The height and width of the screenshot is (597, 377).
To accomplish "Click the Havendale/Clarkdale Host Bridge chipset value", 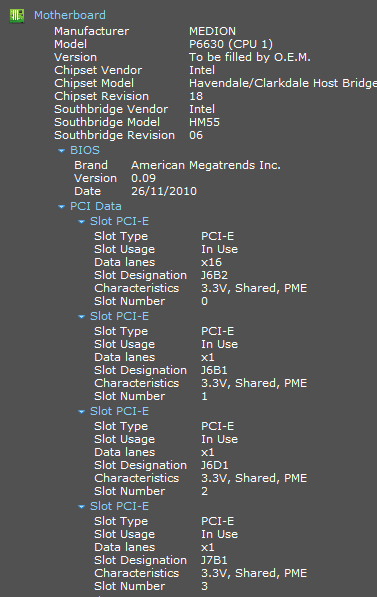I will point(283,83).
